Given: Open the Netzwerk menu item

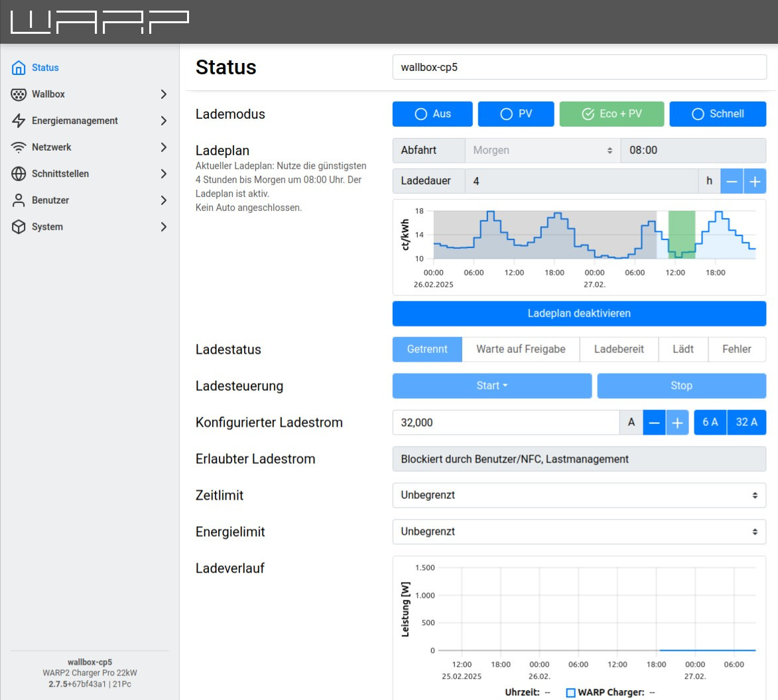Looking at the screenshot, I should click(x=52, y=147).
